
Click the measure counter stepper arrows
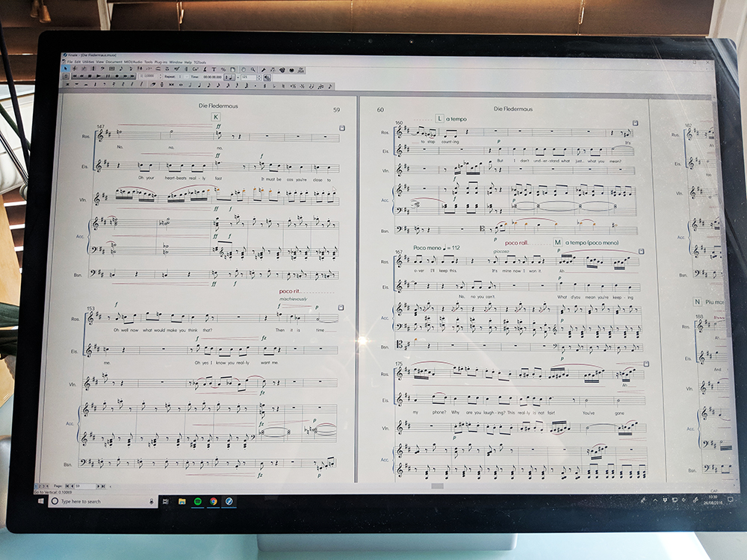[161, 76]
